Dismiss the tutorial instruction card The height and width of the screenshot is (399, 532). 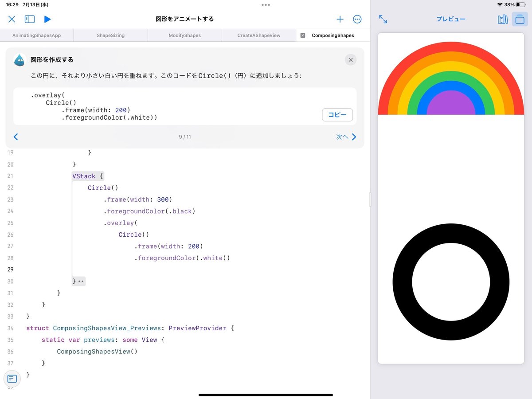click(x=351, y=60)
